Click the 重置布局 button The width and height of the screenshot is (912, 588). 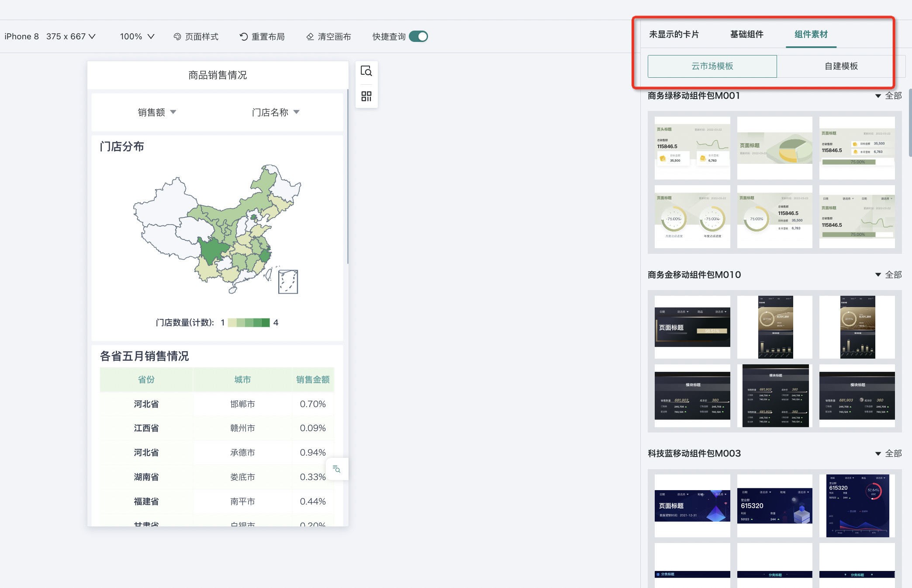coord(262,37)
